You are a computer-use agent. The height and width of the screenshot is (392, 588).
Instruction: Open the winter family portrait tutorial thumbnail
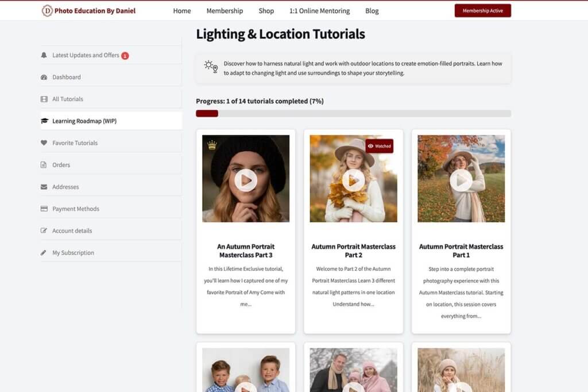point(353,370)
